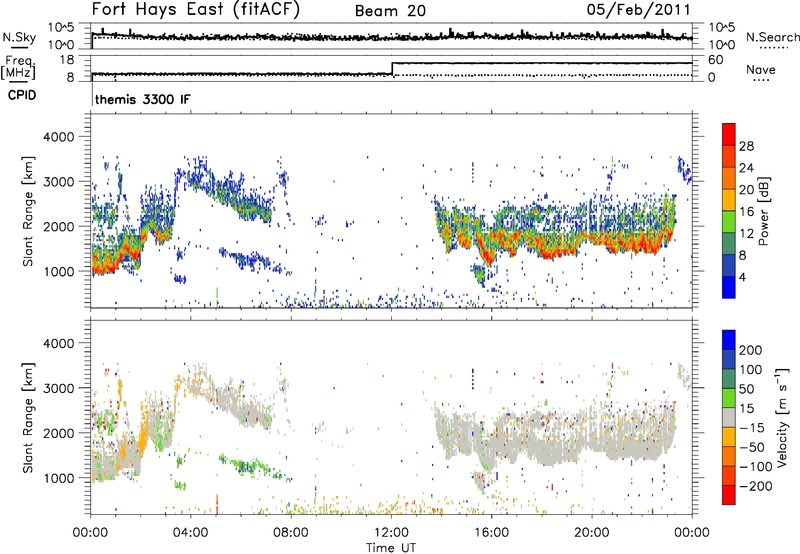The height and width of the screenshot is (554, 800).
Task: Click the '08:00' time axis tick label
Action: 291,533
